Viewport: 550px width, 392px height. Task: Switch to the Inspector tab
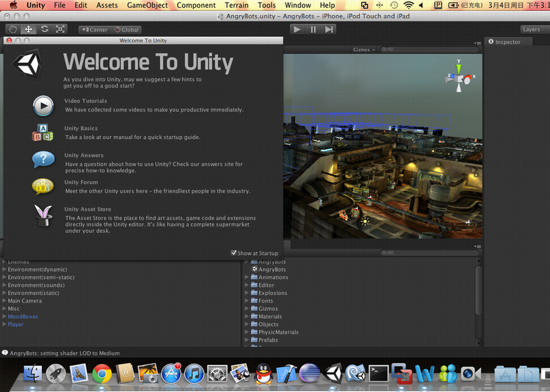point(508,42)
